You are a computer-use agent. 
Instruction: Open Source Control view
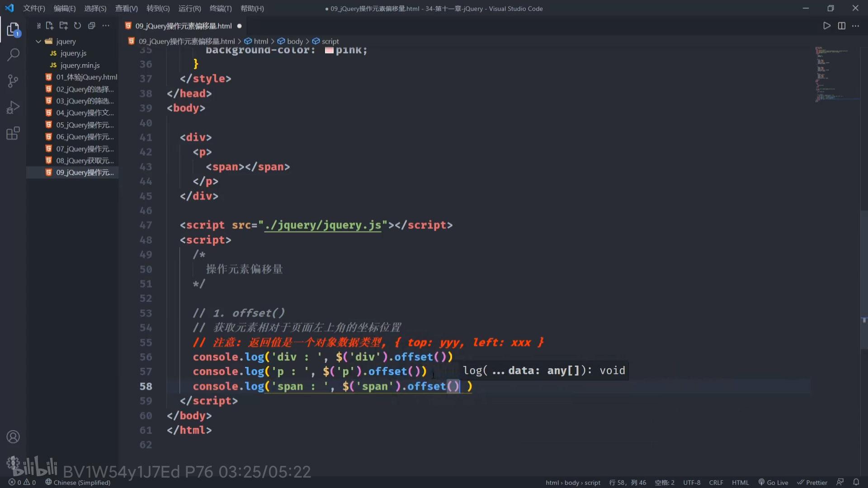pyautogui.click(x=13, y=81)
